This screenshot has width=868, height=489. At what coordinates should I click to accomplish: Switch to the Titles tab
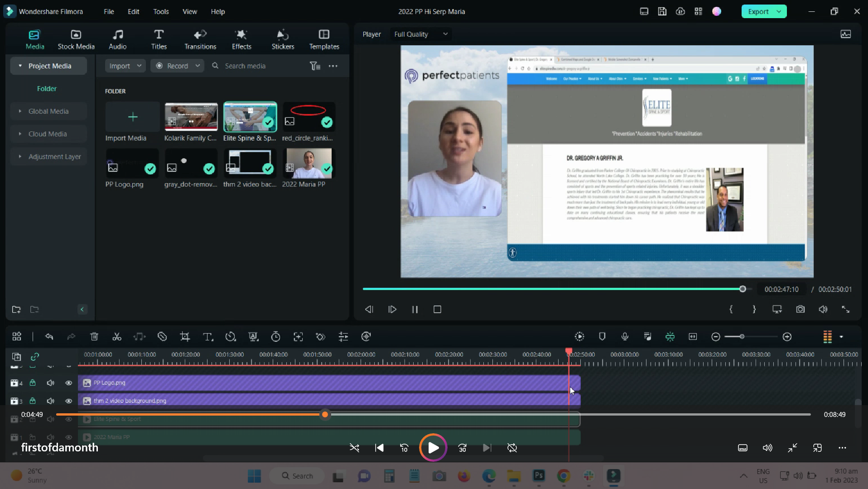[x=159, y=39]
